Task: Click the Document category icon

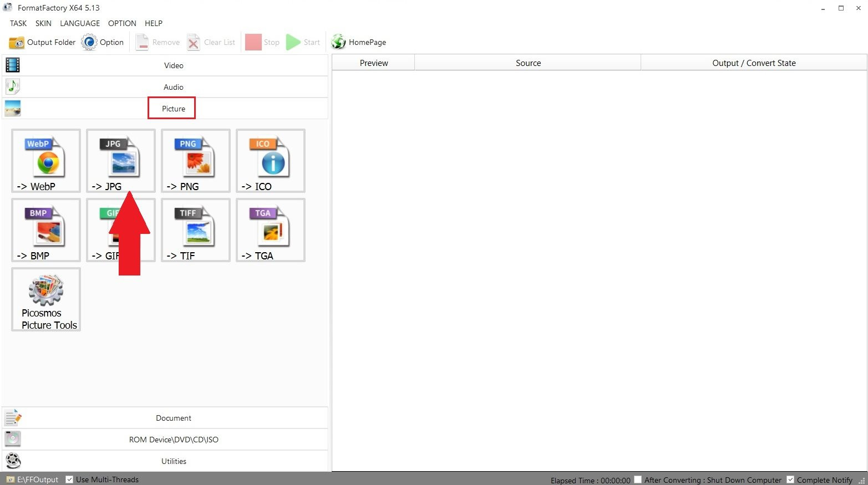Action: click(13, 417)
